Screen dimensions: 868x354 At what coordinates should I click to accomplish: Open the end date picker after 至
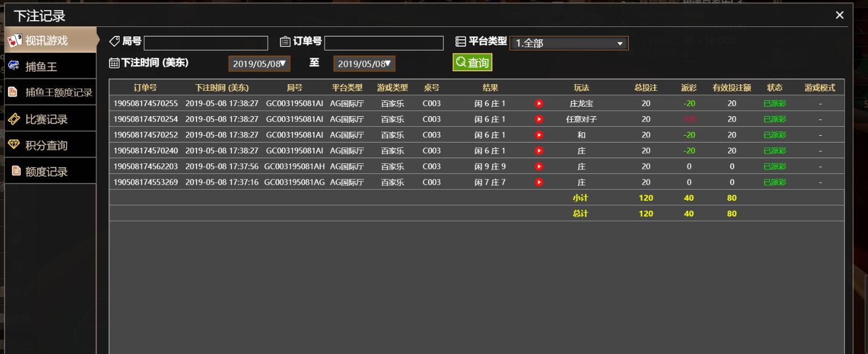[364, 64]
